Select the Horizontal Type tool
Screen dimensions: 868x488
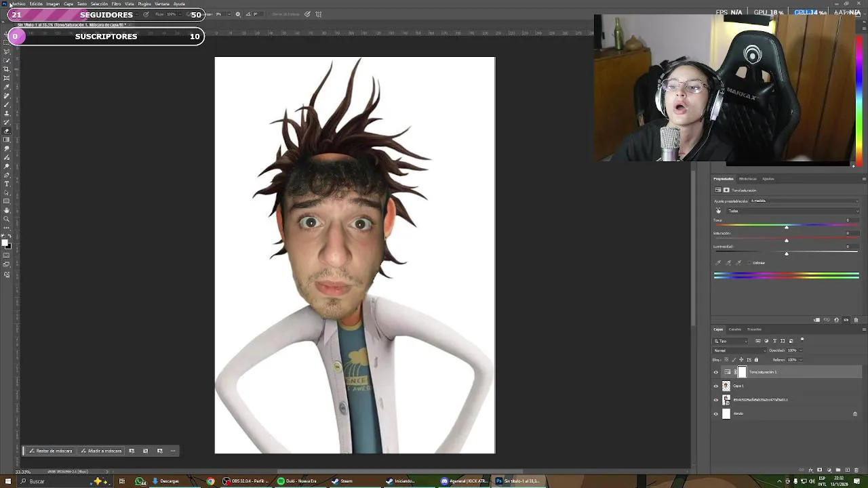[7, 184]
